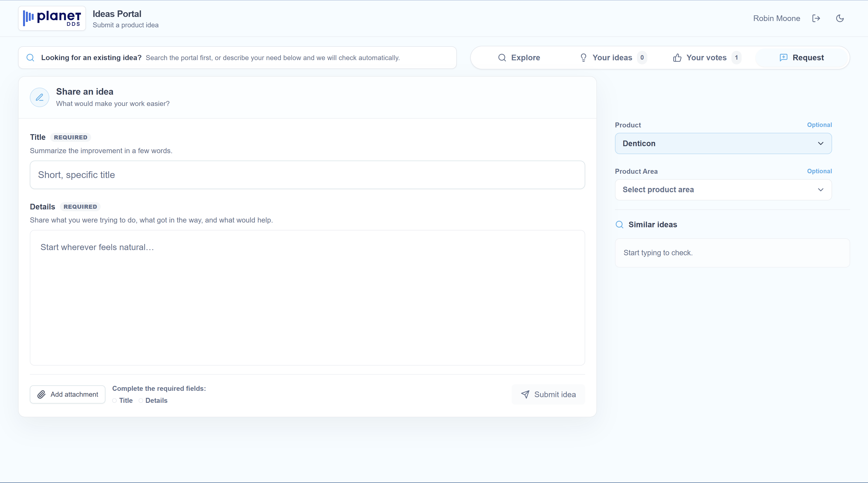This screenshot has height=483, width=868.
Task: Click the Submit a product idea subtitle
Action: coord(125,25)
